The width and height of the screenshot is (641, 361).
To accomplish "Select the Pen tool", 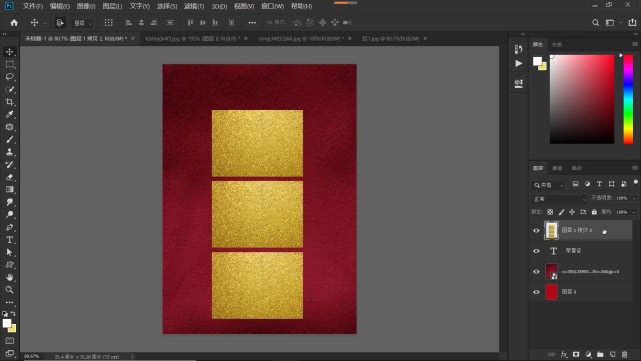I will (9, 227).
